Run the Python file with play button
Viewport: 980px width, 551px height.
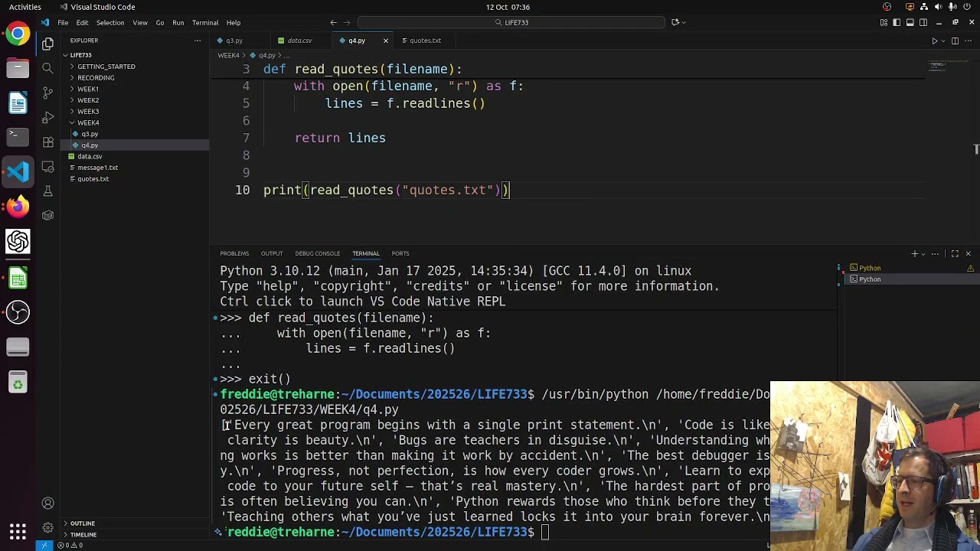coord(934,41)
